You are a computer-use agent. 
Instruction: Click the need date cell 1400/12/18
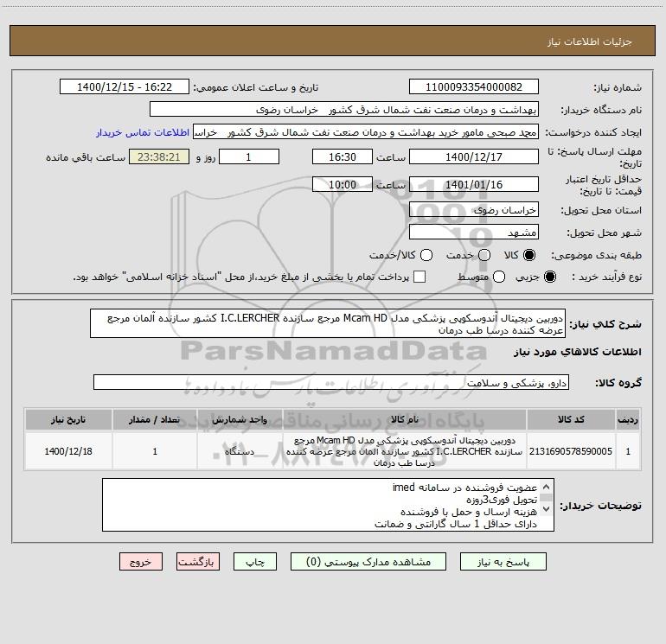(x=68, y=451)
